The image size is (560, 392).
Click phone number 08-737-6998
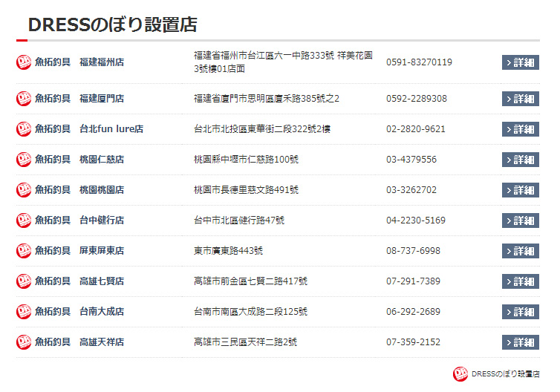pyautogui.click(x=413, y=251)
